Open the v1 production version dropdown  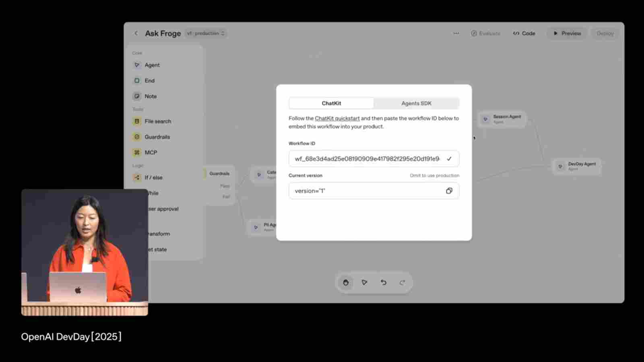[206, 33]
